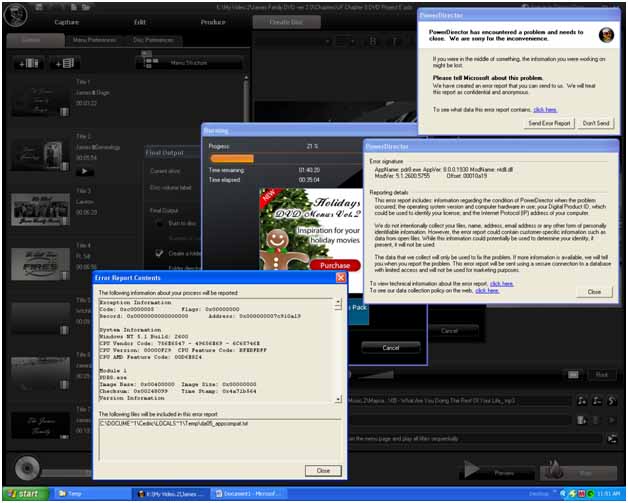
Task: Toggle the Create a folder checkbox
Action: click(x=159, y=253)
